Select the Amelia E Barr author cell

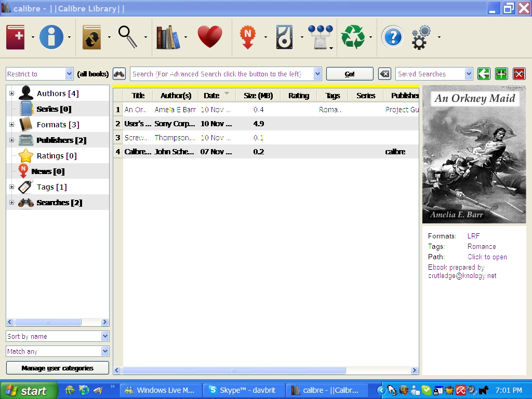pyautogui.click(x=176, y=110)
